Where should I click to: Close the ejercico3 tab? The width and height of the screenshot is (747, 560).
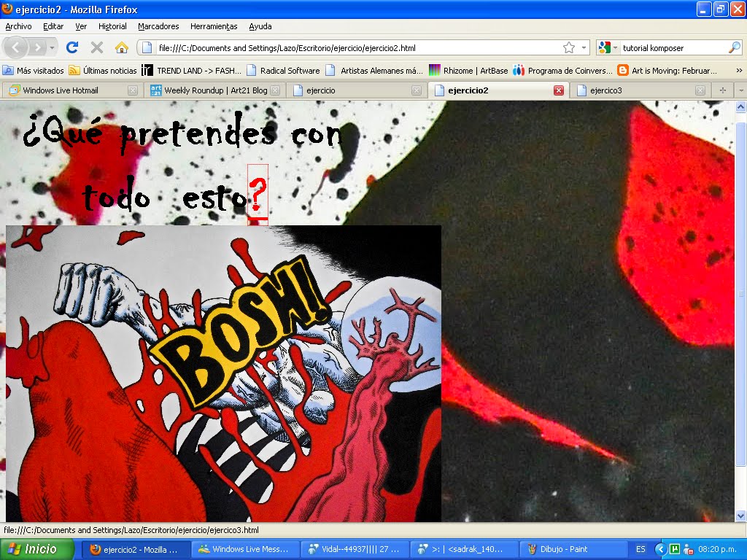pos(700,90)
